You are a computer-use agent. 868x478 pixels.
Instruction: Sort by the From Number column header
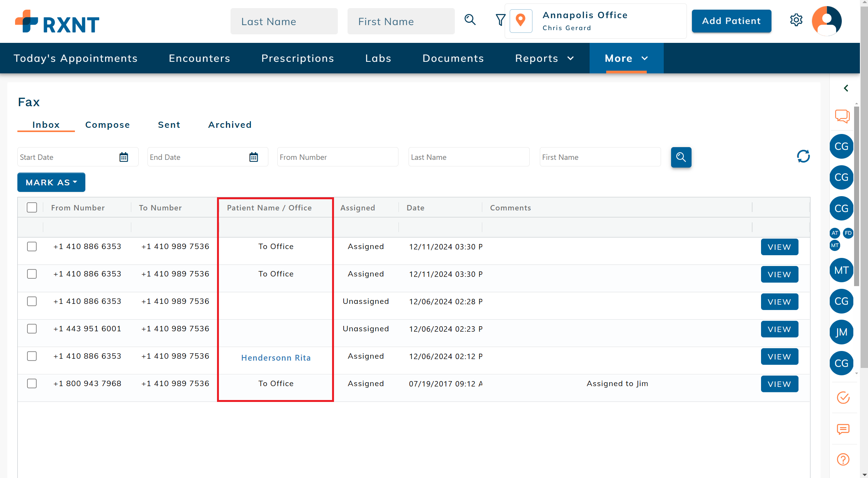point(78,208)
